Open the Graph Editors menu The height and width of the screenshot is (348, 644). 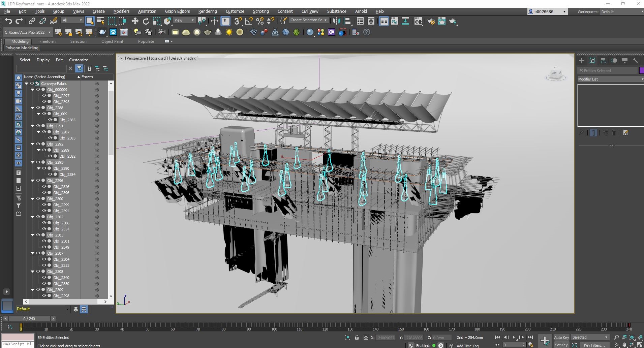pos(177,11)
